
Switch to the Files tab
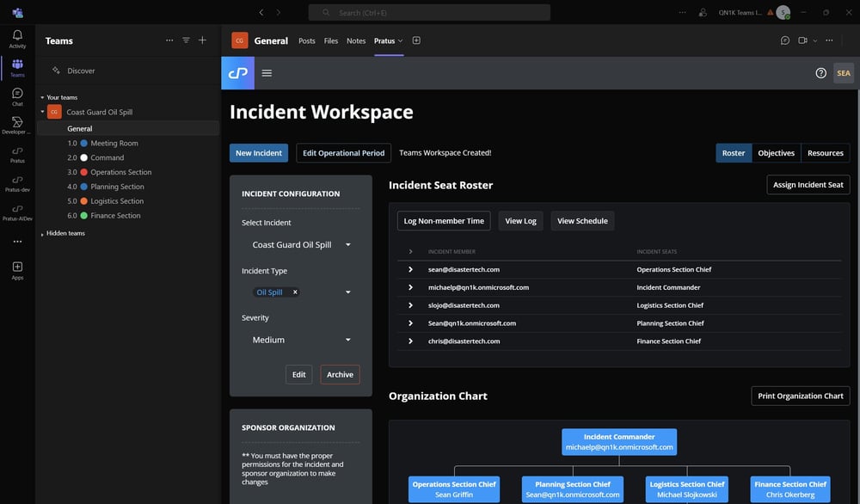(331, 40)
